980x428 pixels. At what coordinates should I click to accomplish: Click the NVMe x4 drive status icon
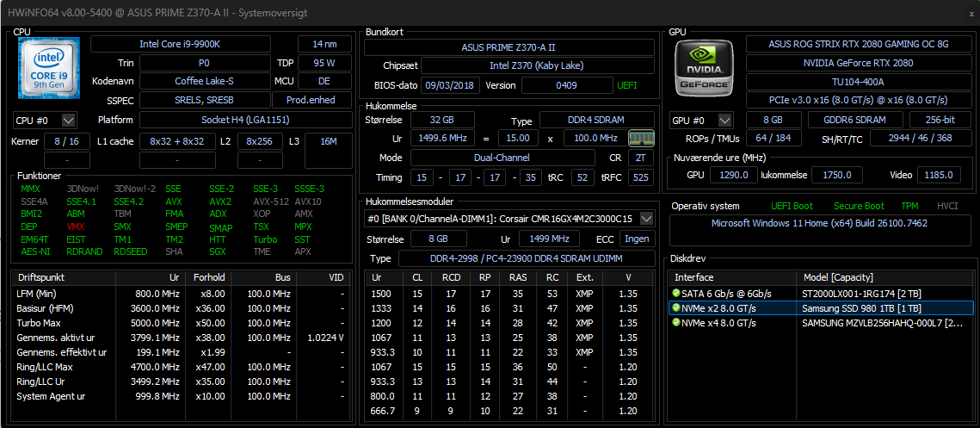(x=676, y=323)
